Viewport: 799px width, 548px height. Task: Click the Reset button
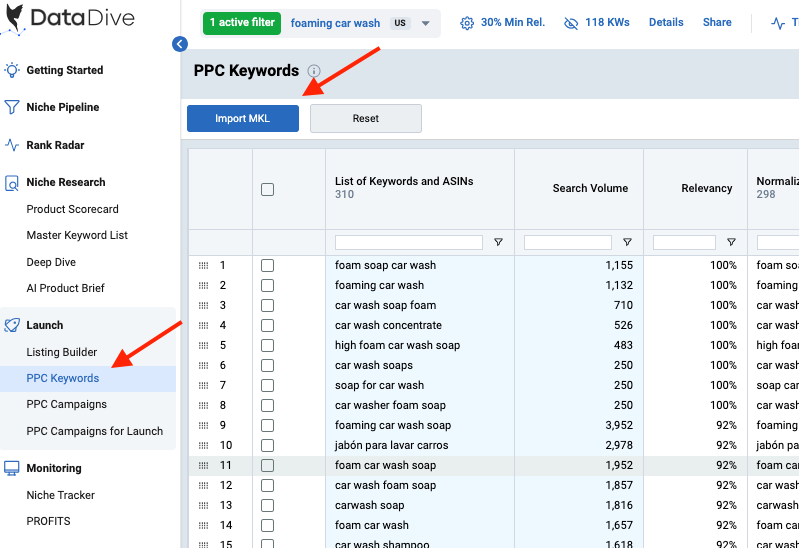(366, 118)
